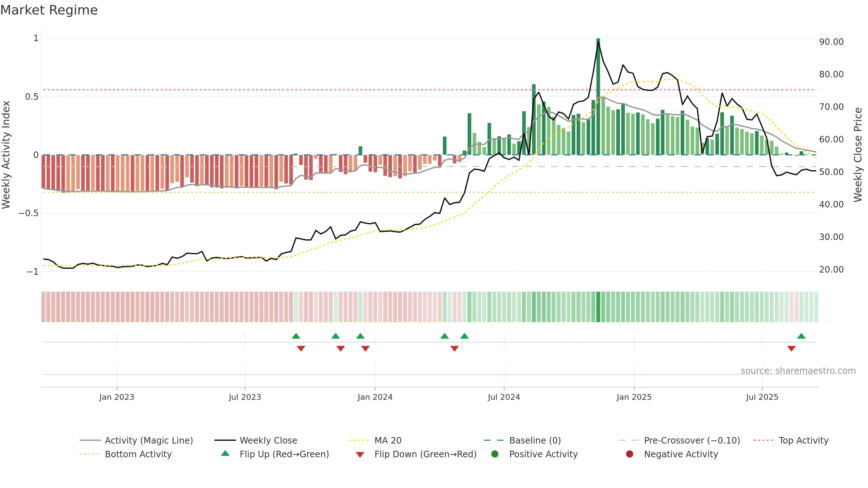Click the Jul 2025 axis label
Viewport: 868px width, 488px height.
[x=762, y=397]
